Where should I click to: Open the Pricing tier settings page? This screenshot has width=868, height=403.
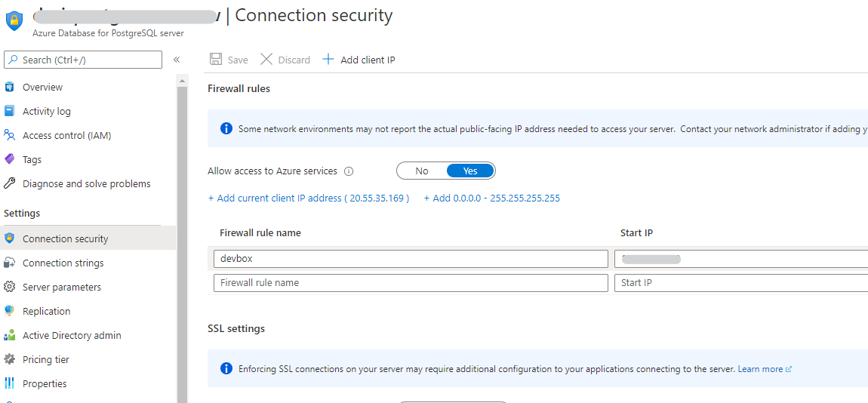point(46,359)
